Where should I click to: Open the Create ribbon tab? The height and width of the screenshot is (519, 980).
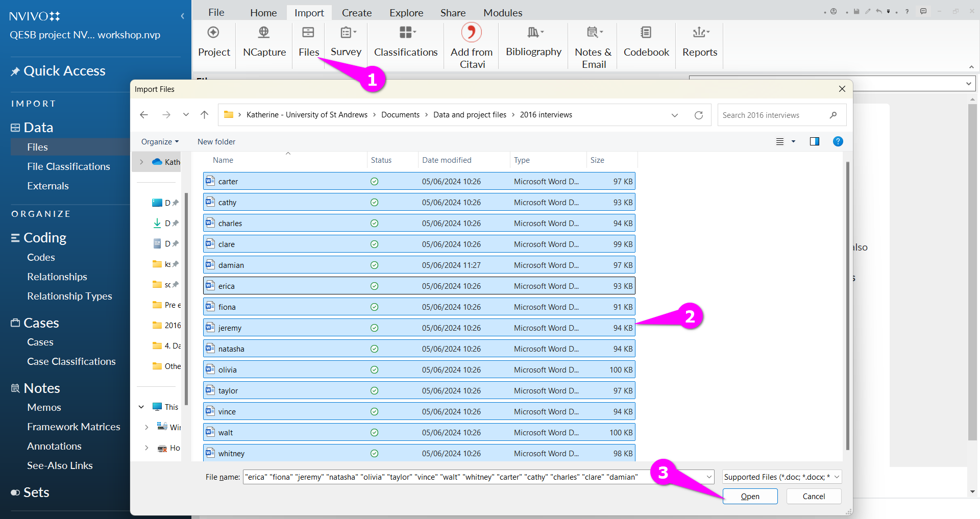[x=356, y=13]
